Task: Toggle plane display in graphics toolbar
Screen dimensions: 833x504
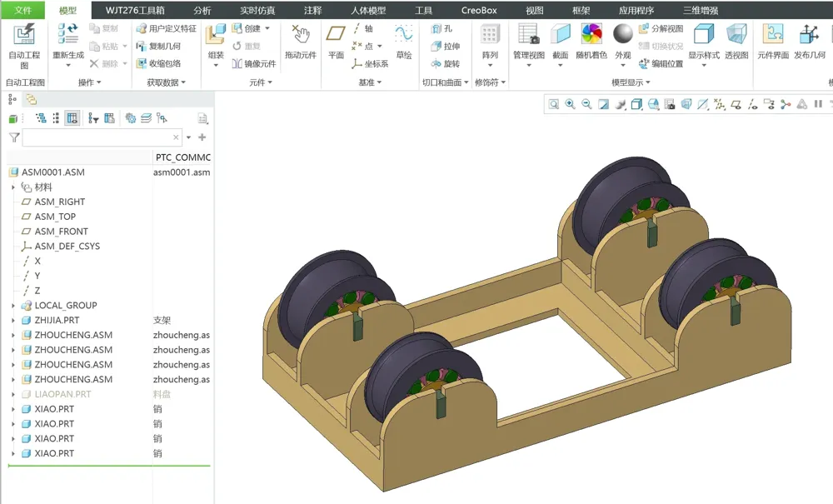Action: point(736,104)
